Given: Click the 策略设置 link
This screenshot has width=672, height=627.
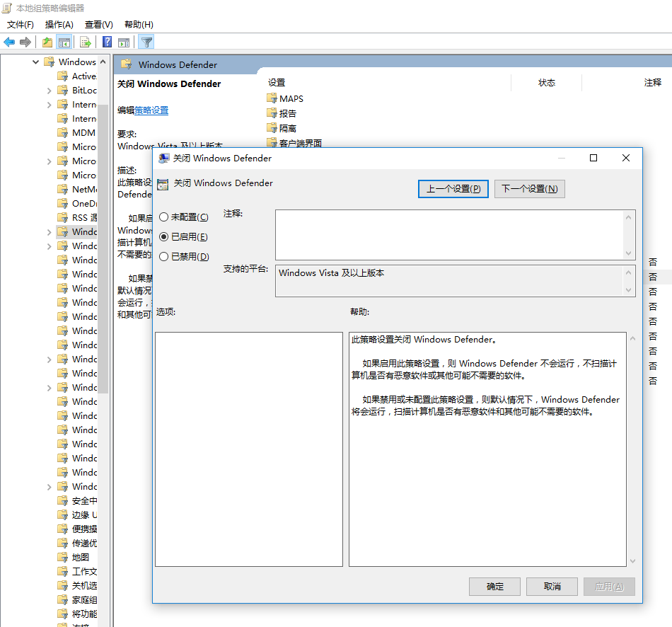Looking at the screenshot, I should [151, 110].
